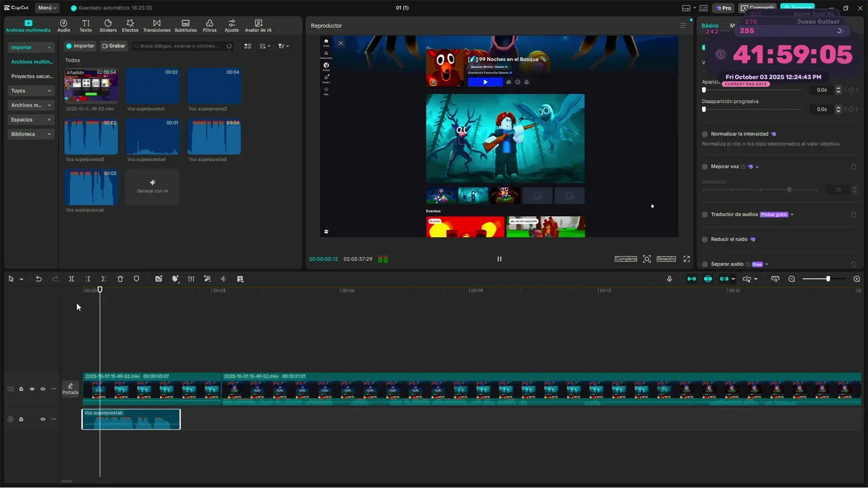Lock the video track

(21, 389)
